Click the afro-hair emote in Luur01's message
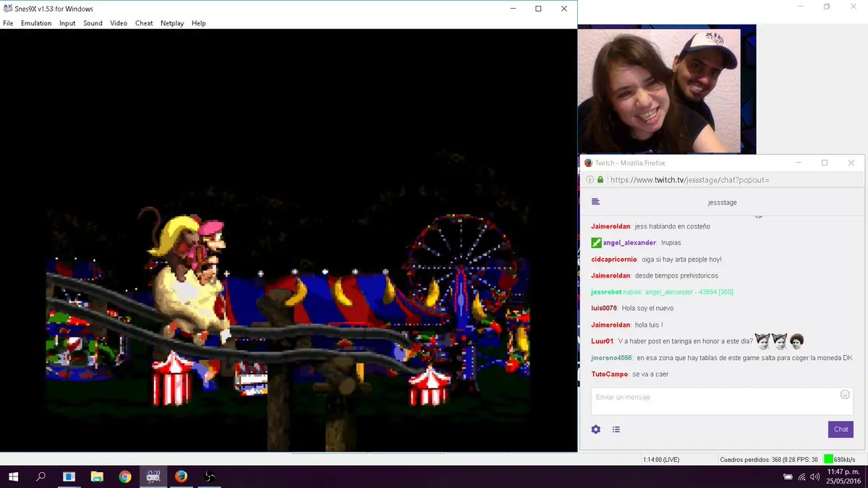The height and width of the screenshot is (488, 868). 796,341
